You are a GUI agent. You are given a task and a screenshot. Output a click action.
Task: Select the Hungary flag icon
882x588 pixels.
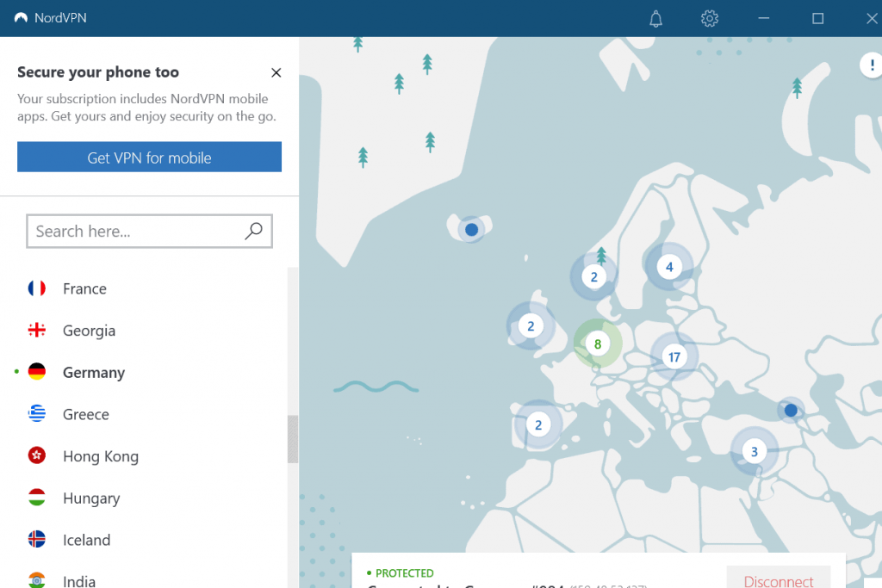[x=35, y=498]
